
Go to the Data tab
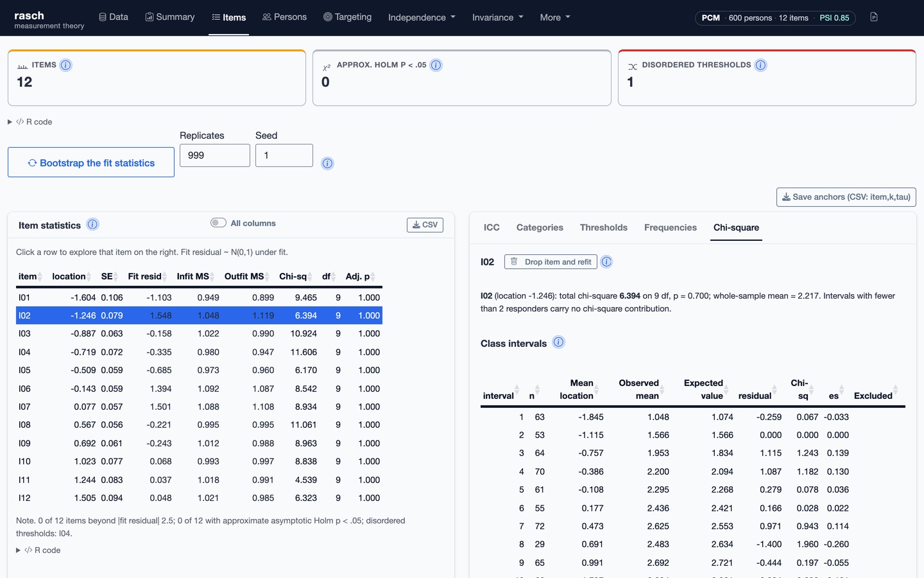click(114, 17)
